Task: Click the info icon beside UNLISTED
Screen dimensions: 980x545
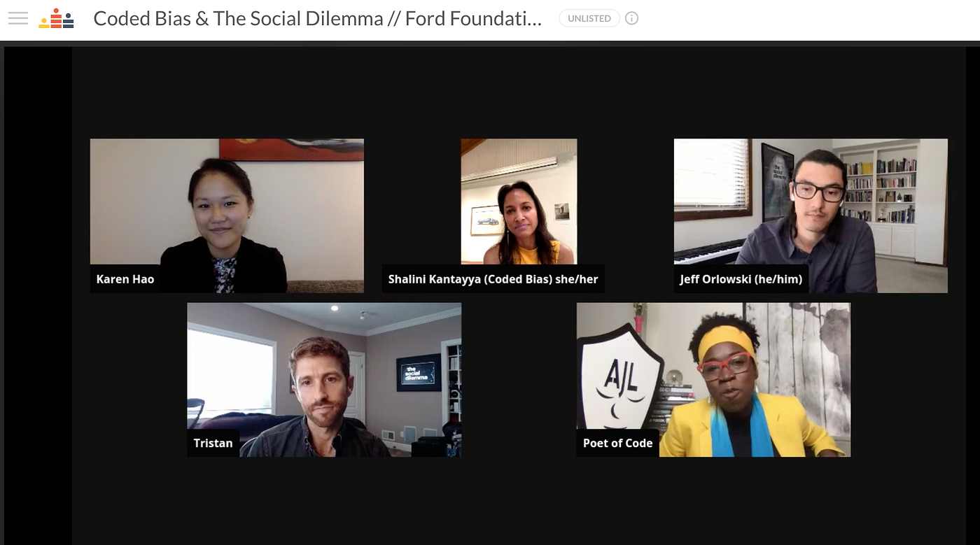Action: [x=631, y=19]
